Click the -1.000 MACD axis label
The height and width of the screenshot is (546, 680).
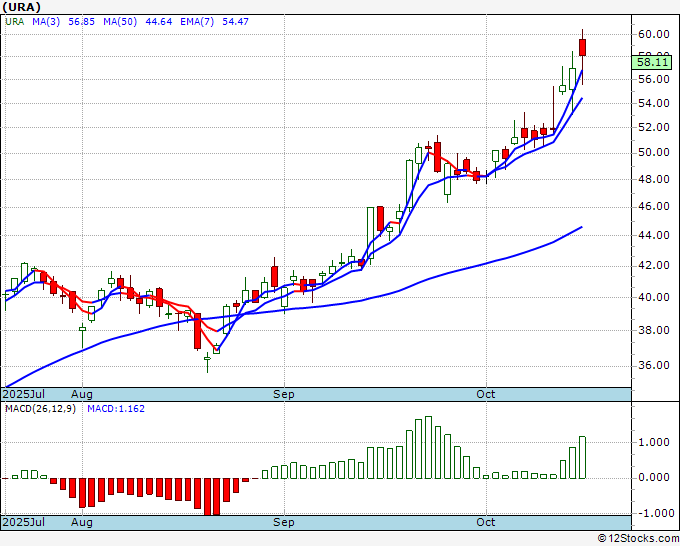[x=655, y=513]
